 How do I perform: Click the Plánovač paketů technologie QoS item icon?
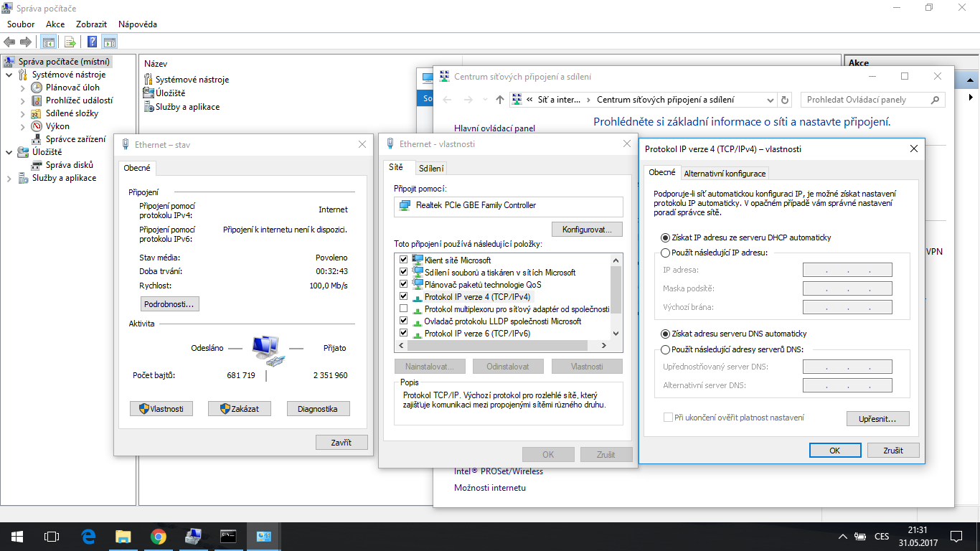click(418, 284)
